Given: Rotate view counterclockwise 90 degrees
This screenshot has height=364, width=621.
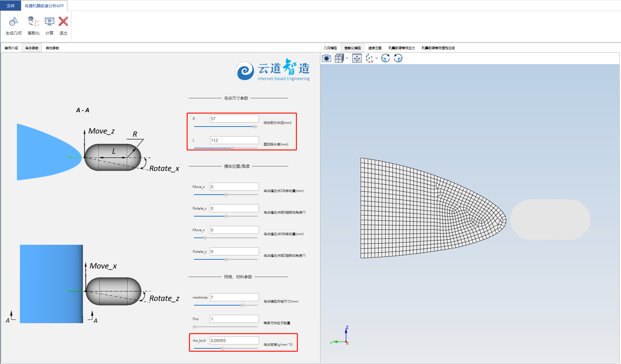Looking at the screenshot, I should pos(398,58).
